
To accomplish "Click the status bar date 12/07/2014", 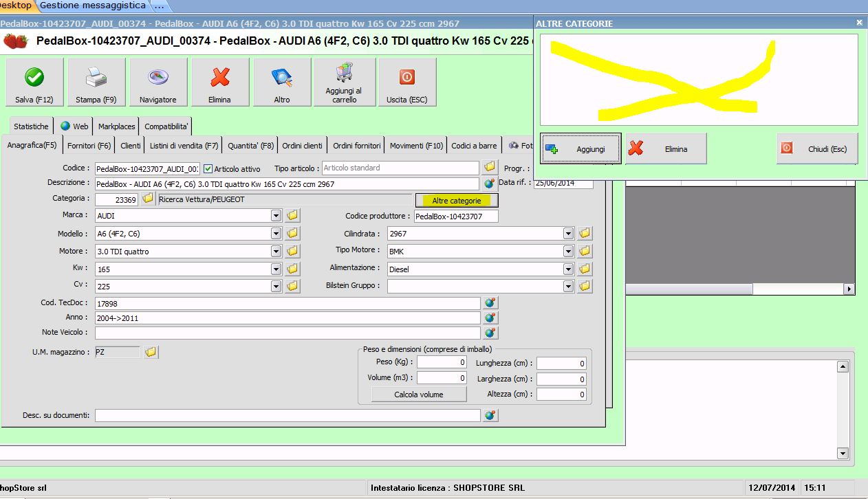I will click(772, 488).
